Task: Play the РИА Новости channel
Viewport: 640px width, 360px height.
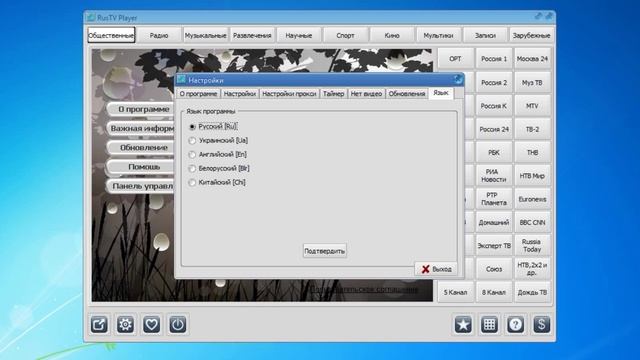Action: pos(494,176)
